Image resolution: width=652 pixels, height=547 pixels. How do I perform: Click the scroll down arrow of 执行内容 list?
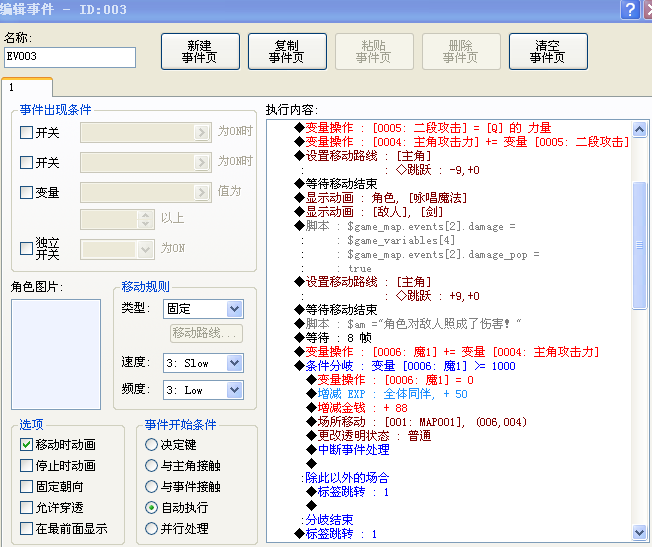tap(639, 532)
